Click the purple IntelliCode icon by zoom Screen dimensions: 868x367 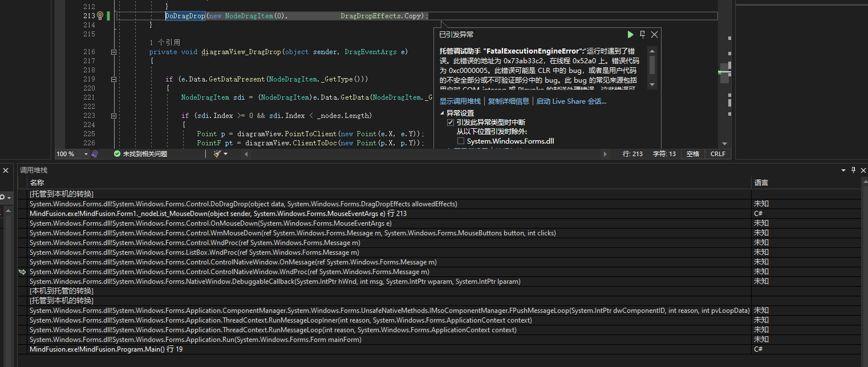(x=95, y=154)
